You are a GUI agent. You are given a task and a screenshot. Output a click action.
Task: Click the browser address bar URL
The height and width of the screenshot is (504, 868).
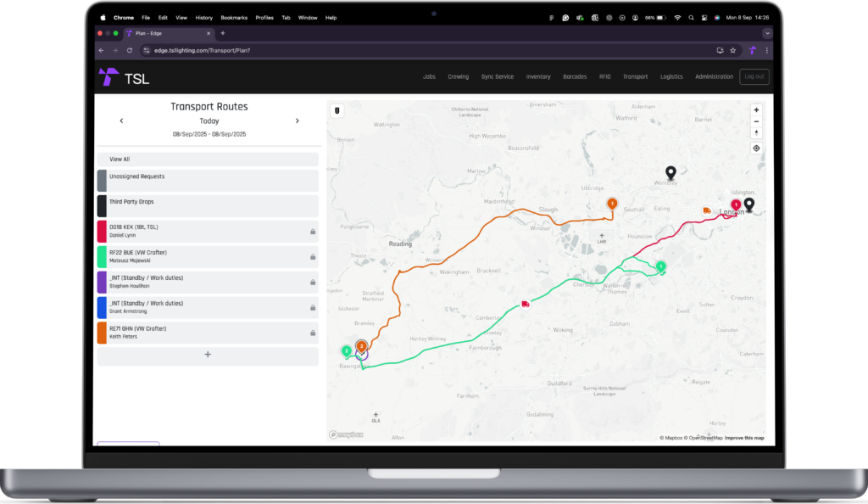coord(202,50)
